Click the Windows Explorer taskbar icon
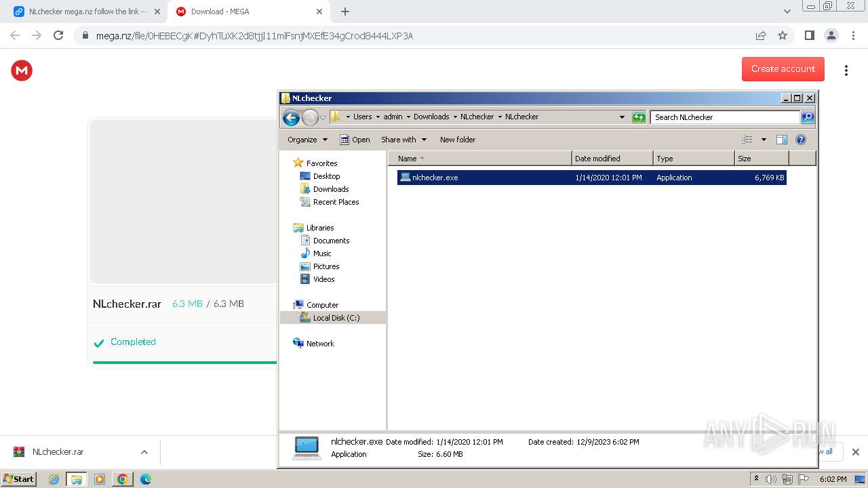Image resolution: width=868 pixels, height=488 pixels. [77, 479]
